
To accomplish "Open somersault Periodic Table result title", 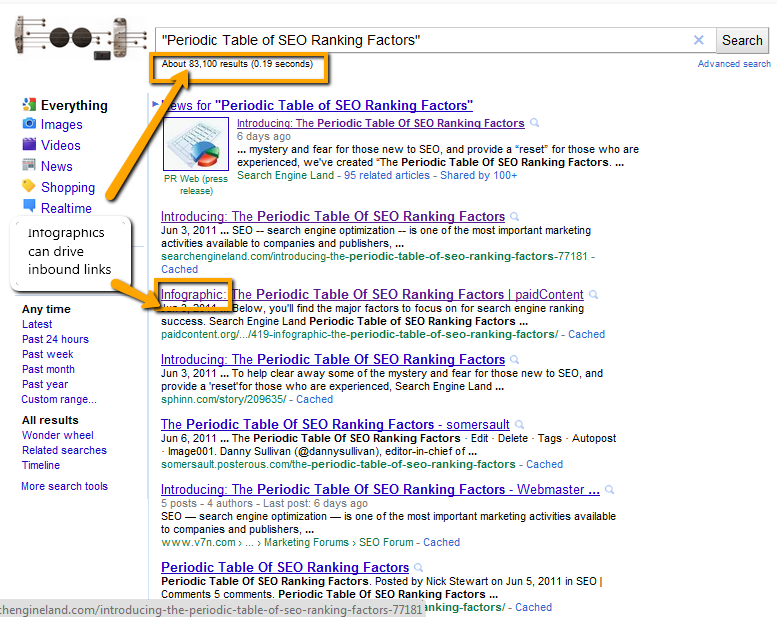I will [335, 424].
